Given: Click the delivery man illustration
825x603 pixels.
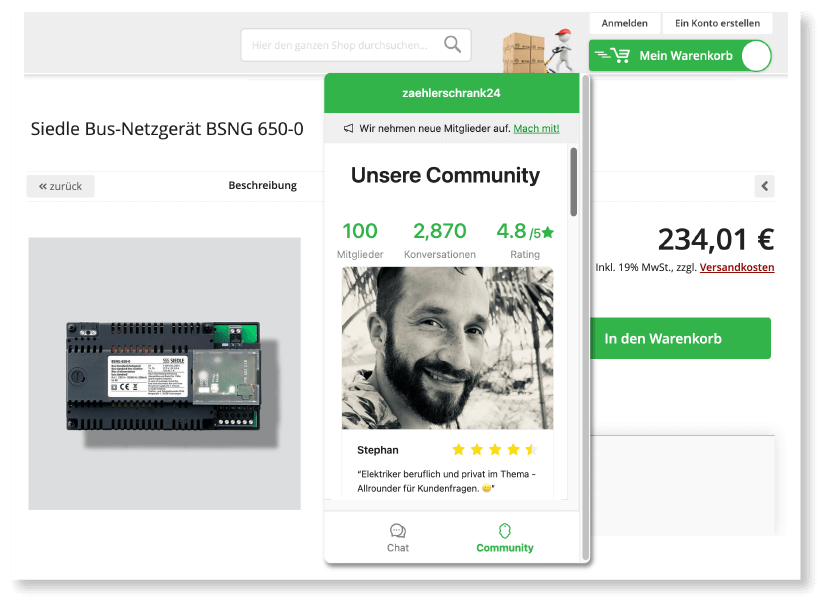Looking at the screenshot, I should 561,51.
